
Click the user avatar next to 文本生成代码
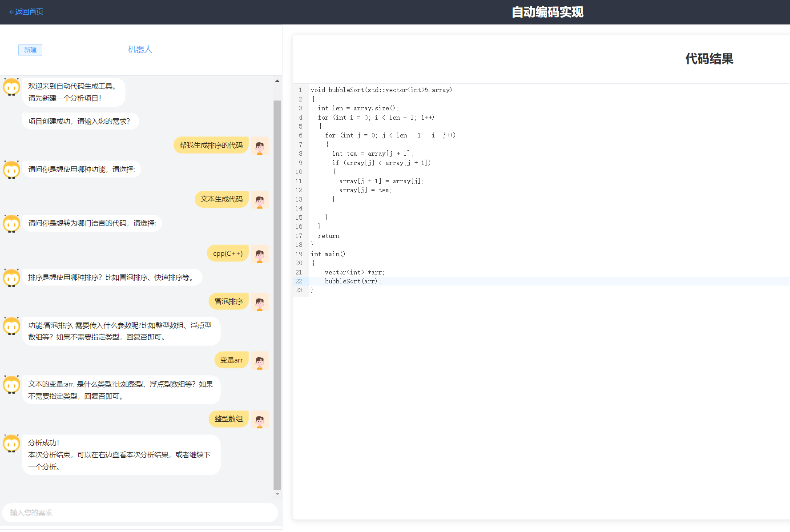(260, 200)
